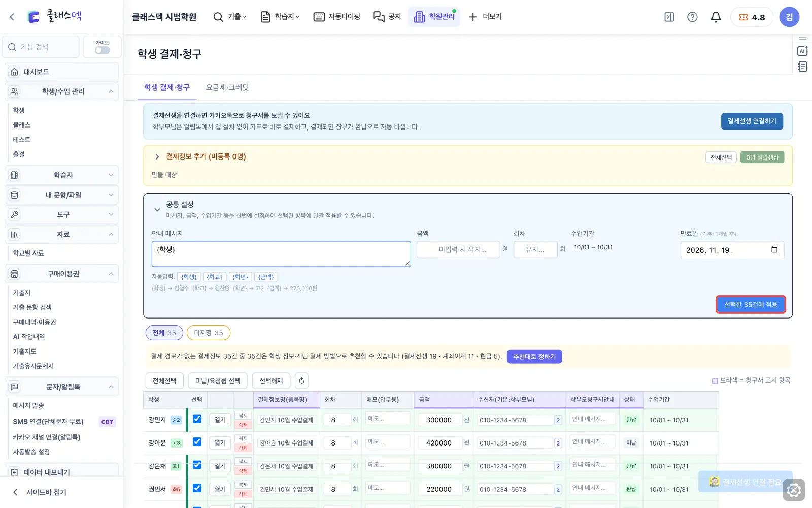Expand 내 문항/파일 sidebar section
This screenshot has width=812, height=508.
62,195
